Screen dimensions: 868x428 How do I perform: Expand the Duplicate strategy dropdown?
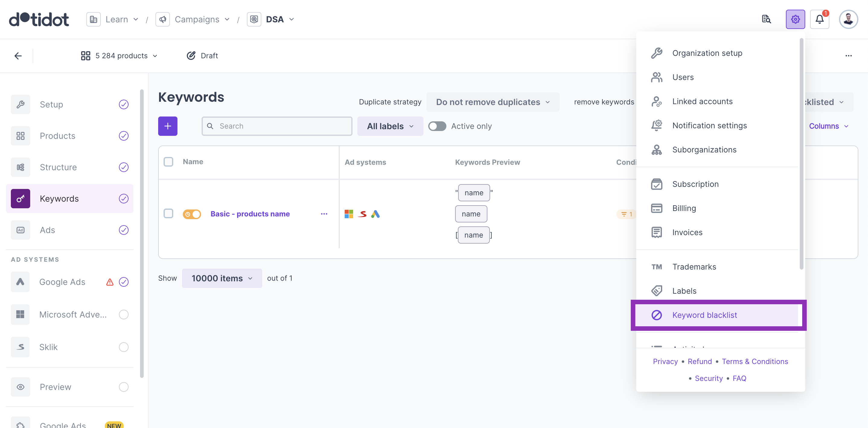[x=492, y=102]
